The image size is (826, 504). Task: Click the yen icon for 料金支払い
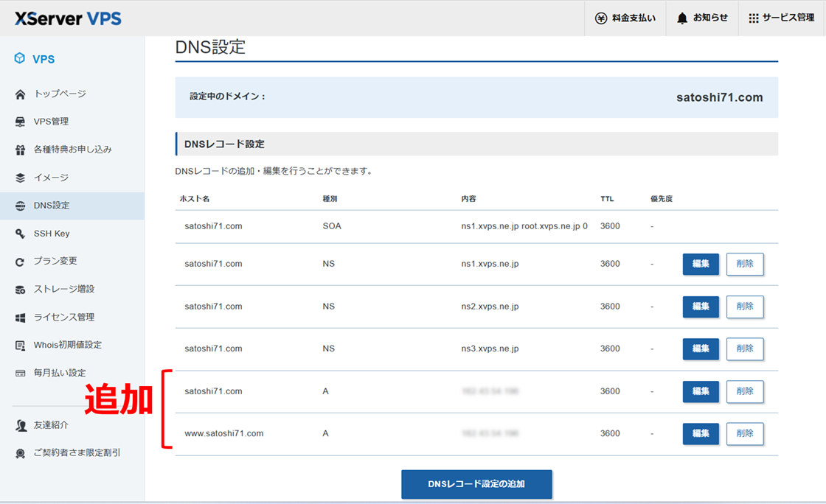(x=601, y=18)
